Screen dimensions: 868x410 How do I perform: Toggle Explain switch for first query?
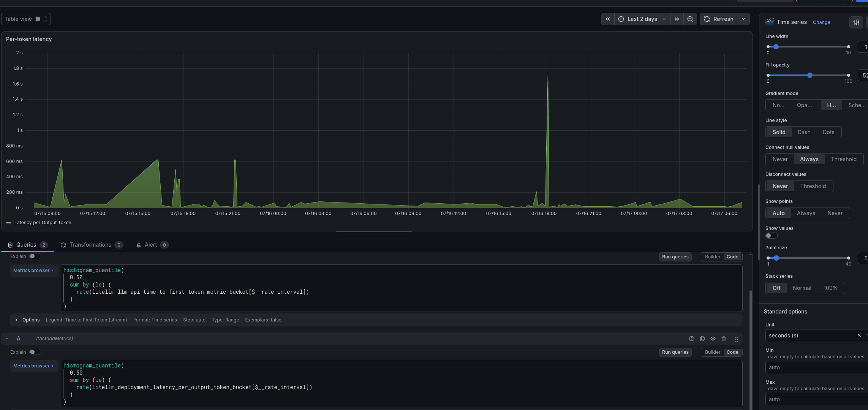tap(35, 256)
